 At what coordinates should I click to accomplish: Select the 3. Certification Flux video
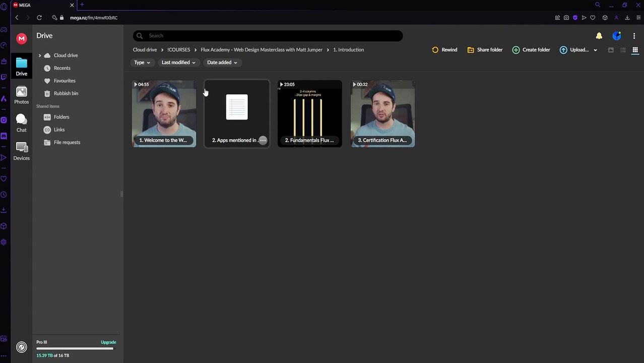pyautogui.click(x=382, y=113)
